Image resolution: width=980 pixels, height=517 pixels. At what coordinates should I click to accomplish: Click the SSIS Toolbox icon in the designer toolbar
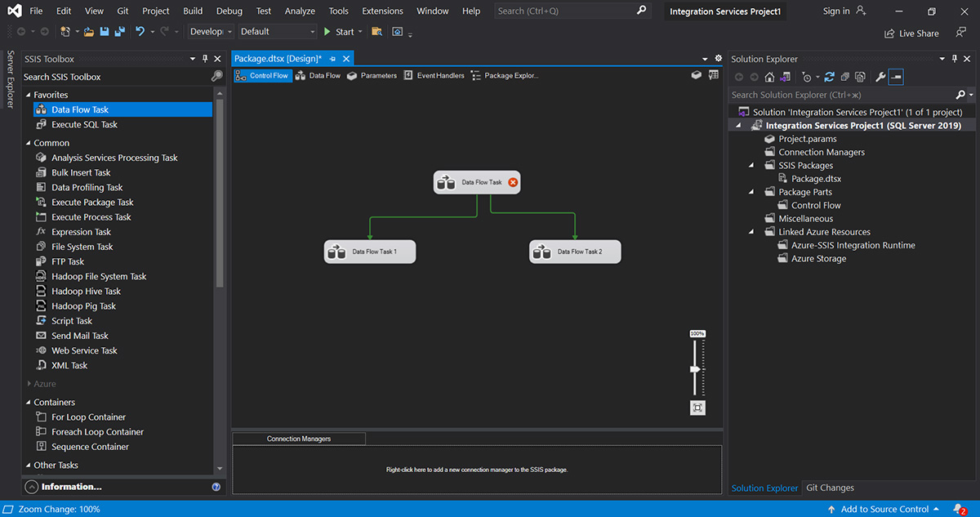tap(697, 75)
